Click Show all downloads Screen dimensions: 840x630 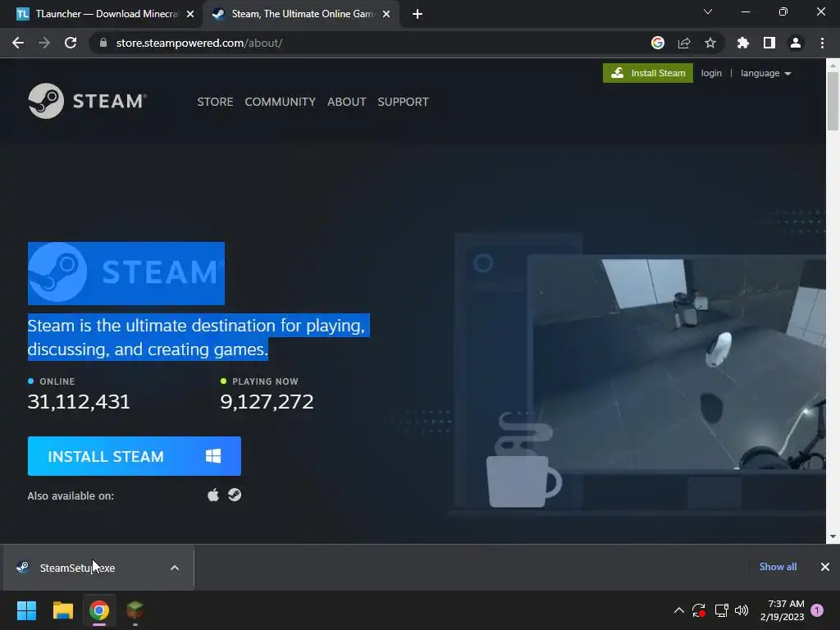point(778,567)
